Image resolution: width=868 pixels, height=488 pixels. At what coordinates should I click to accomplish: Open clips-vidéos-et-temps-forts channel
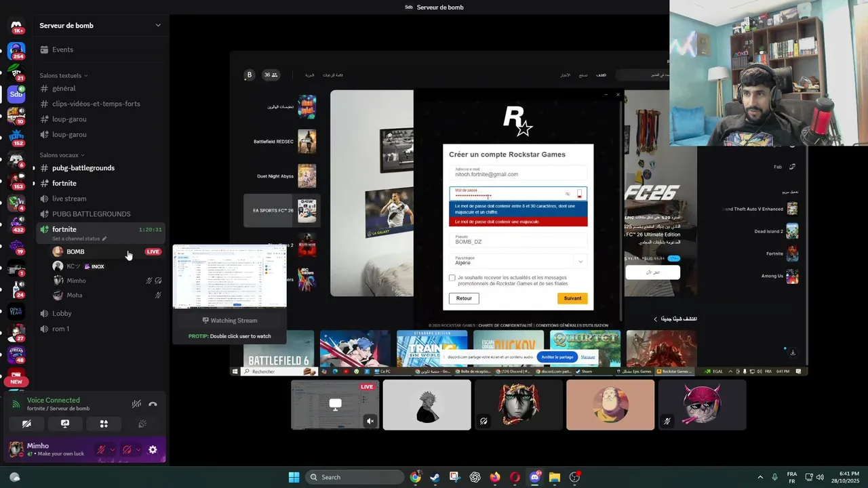(100, 104)
